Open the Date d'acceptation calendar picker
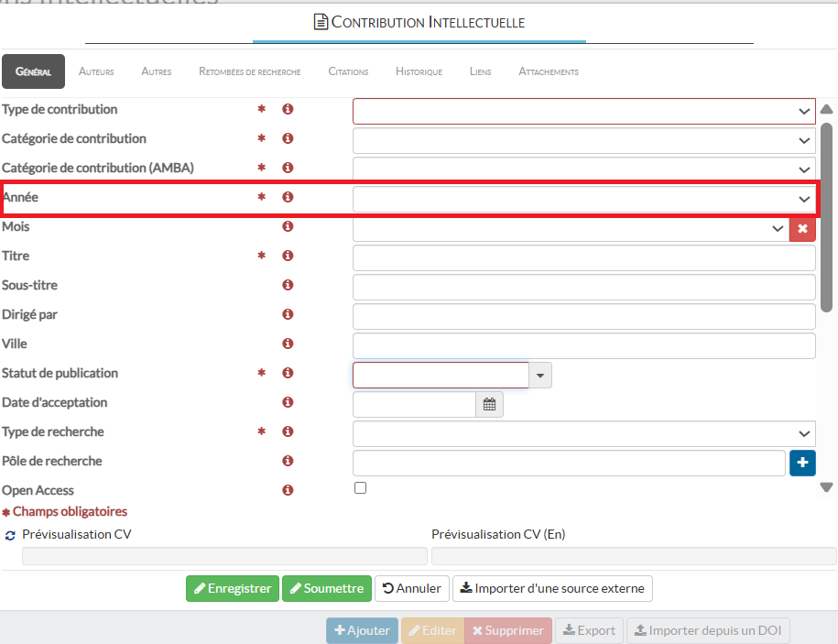Image resolution: width=838 pixels, height=644 pixels. tap(489, 404)
